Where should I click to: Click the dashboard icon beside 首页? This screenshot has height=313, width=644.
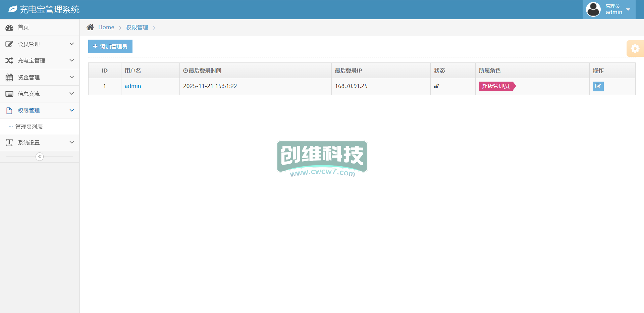point(9,28)
